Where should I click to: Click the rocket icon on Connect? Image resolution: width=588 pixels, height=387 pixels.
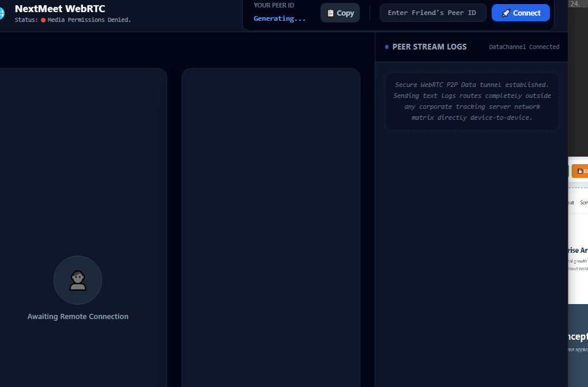(x=506, y=13)
